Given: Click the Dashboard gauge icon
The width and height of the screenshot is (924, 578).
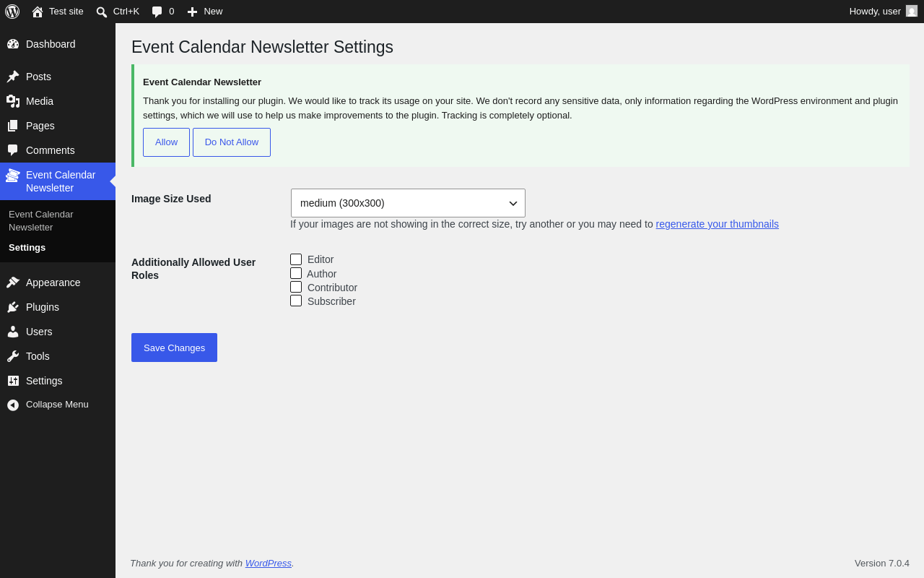Looking at the screenshot, I should coord(13,44).
